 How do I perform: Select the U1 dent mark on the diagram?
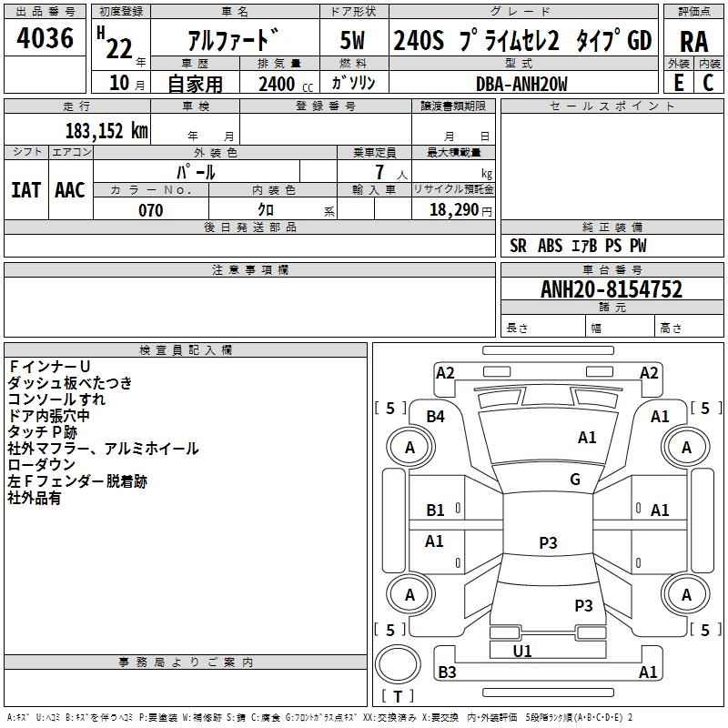pos(522,651)
